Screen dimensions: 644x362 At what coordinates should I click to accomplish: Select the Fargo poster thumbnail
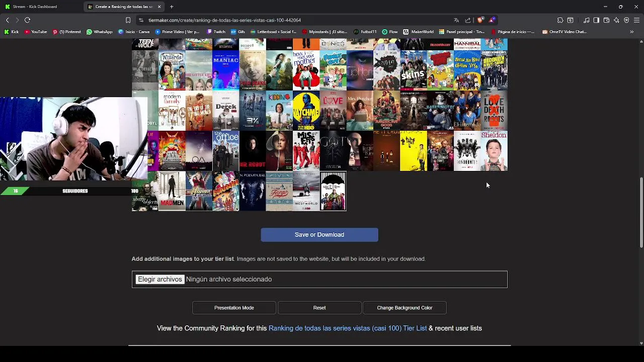point(279,191)
